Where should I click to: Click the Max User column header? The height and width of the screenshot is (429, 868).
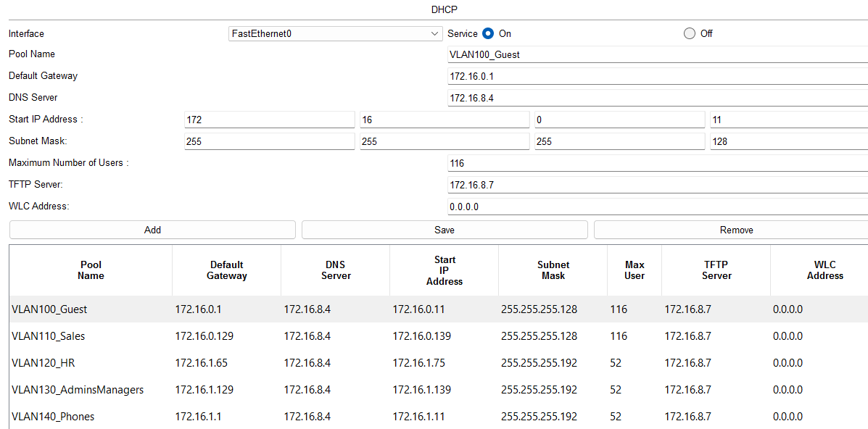[635, 270]
